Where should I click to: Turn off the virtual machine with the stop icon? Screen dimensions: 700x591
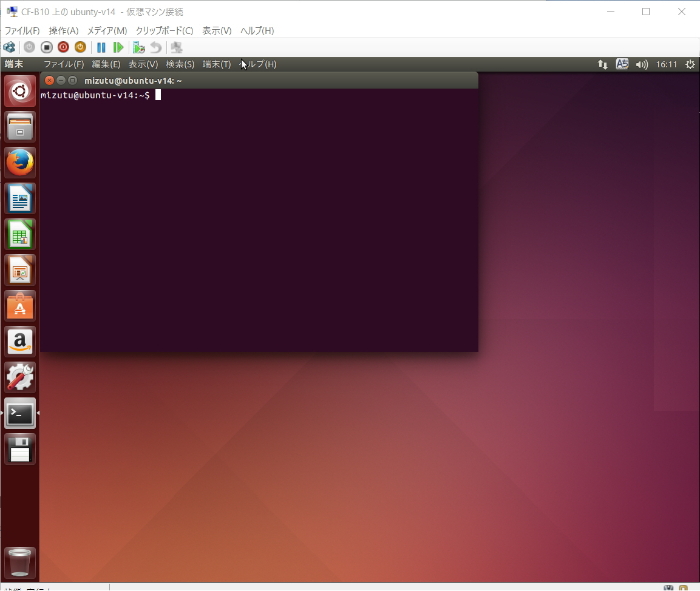coord(46,47)
